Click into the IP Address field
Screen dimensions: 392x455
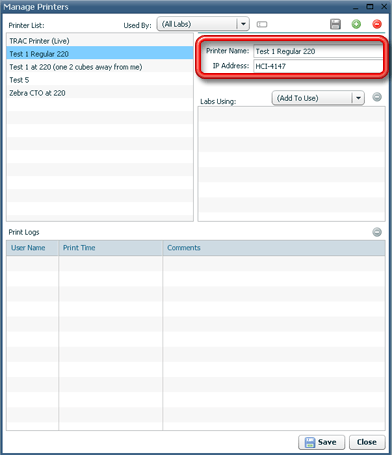pyautogui.click(x=318, y=66)
